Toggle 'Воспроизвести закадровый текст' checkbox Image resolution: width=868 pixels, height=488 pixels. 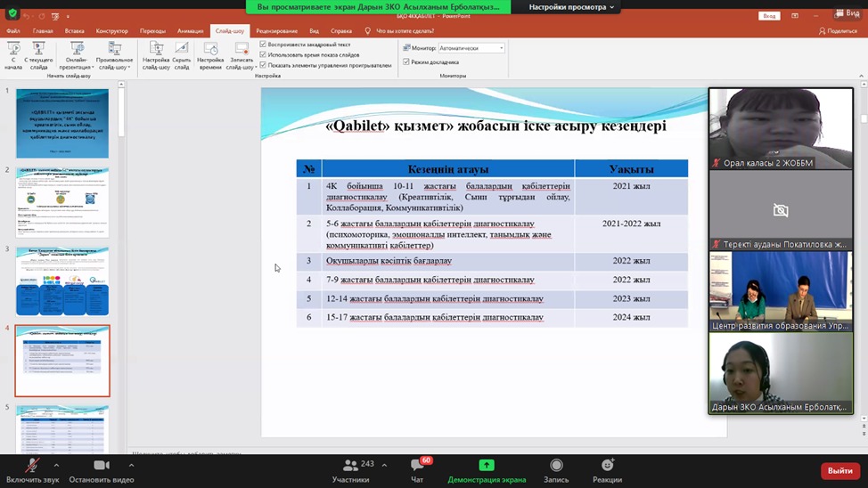pyautogui.click(x=263, y=45)
